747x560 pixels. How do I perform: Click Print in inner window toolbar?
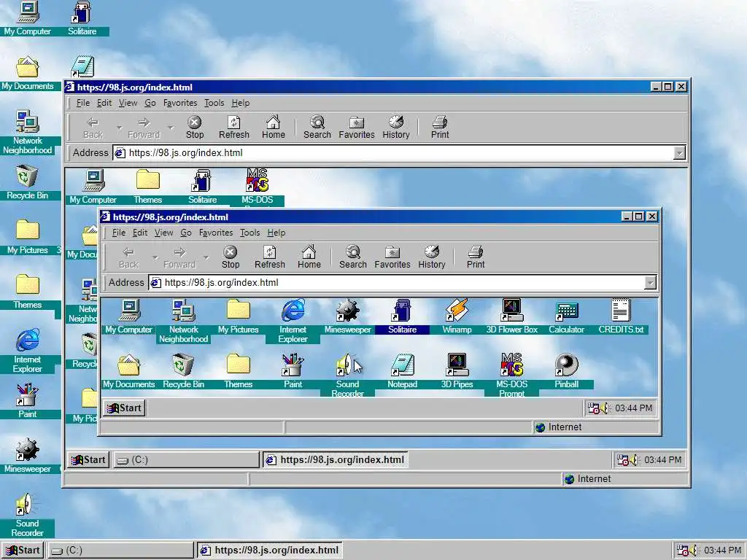pyautogui.click(x=476, y=257)
